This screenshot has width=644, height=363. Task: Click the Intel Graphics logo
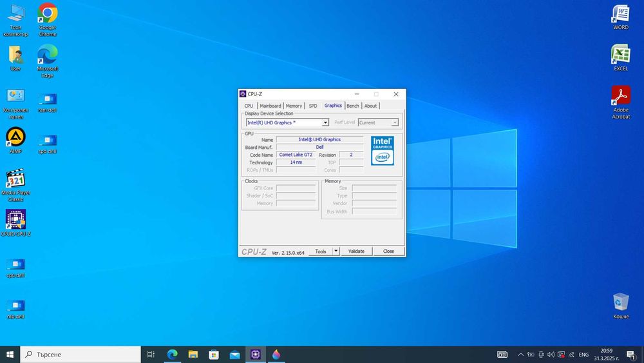click(x=383, y=151)
